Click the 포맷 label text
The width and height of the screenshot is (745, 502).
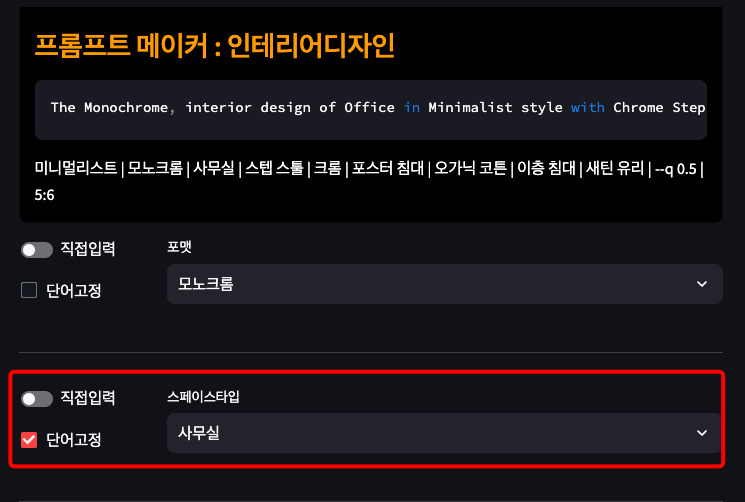click(x=179, y=247)
